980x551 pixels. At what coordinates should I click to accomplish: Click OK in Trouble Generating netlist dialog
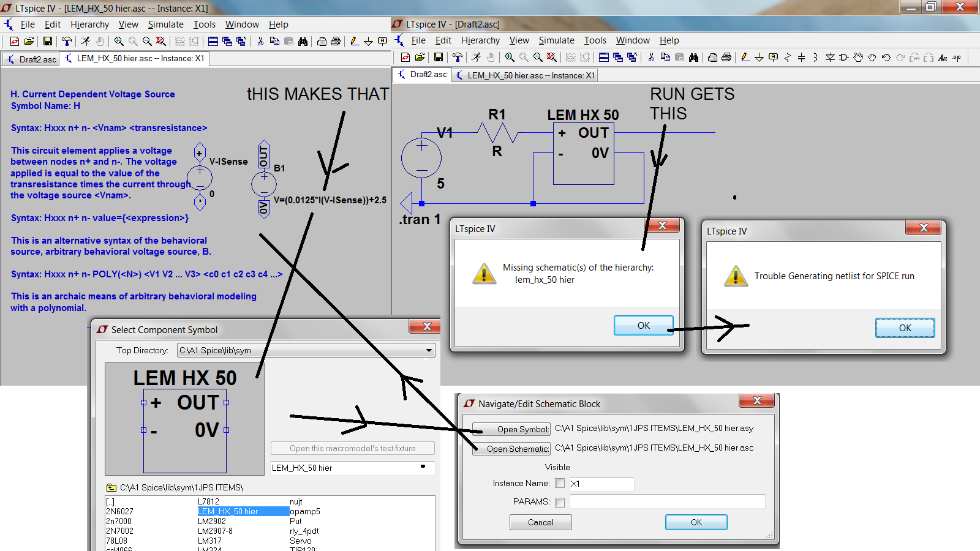tap(905, 328)
